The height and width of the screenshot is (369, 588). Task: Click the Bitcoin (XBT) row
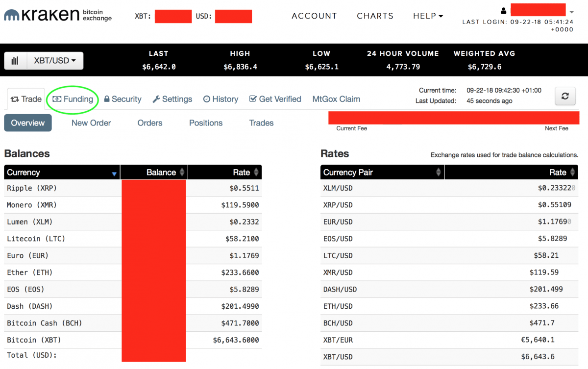pyautogui.click(x=133, y=340)
